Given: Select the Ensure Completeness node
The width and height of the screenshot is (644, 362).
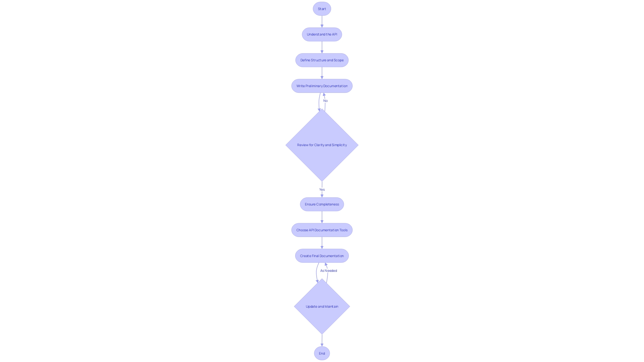Looking at the screenshot, I should click(x=322, y=204).
